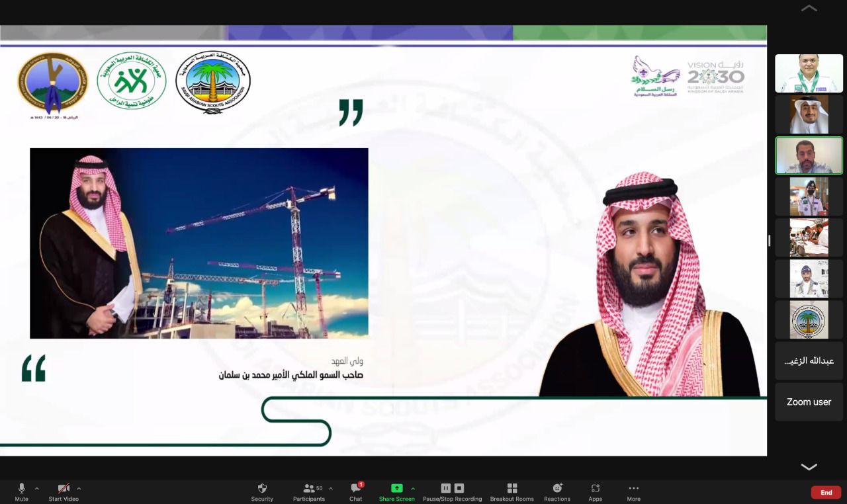Image resolution: width=847 pixels, height=504 pixels.
Task: Expand the arrow next to Participants
Action: coord(331,489)
